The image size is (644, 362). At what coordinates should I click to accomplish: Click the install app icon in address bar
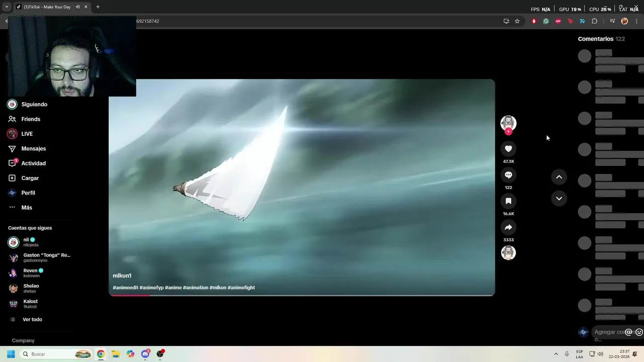pos(506,21)
